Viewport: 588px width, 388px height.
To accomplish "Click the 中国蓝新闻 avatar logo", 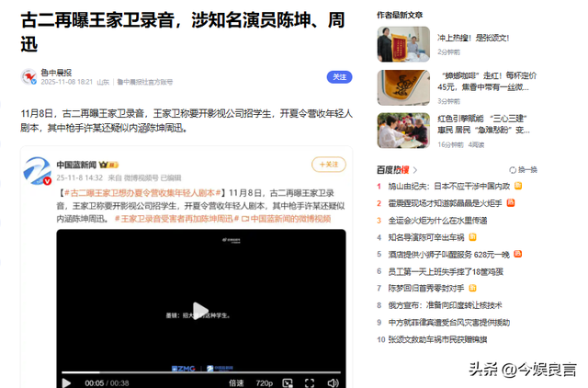I will pyautogui.click(x=37, y=171).
